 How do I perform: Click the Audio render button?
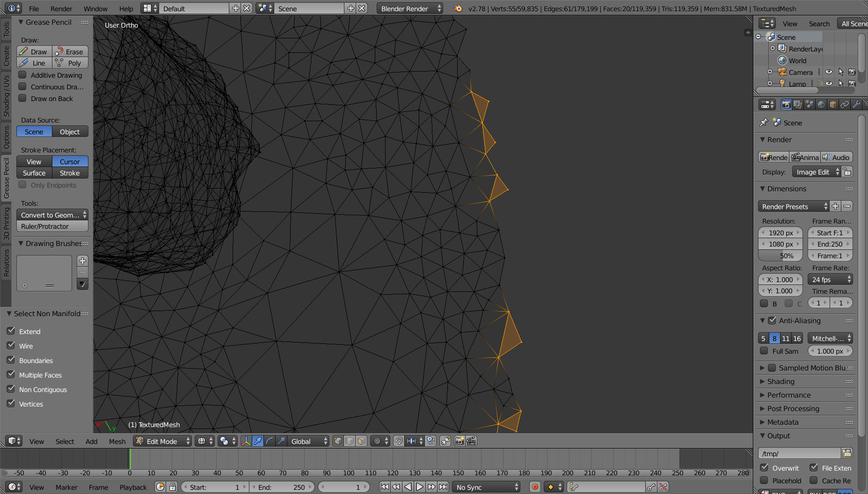pos(837,157)
